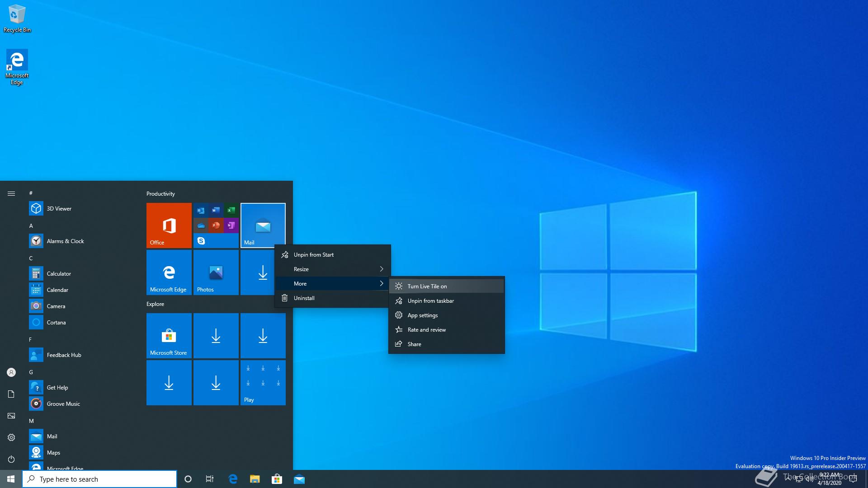Focus the Type here to search box
The height and width of the screenshot is (488, 868).
(x=99, y=479)
